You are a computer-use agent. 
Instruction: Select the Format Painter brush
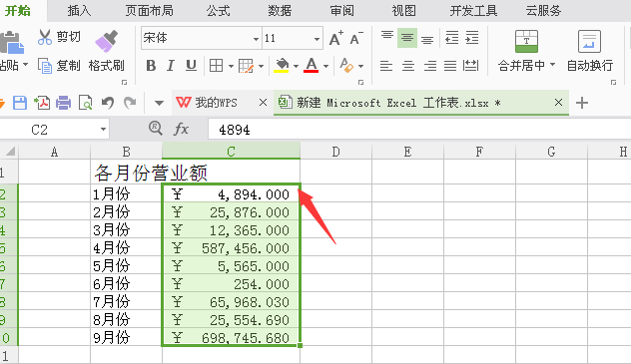coord(106,41)
